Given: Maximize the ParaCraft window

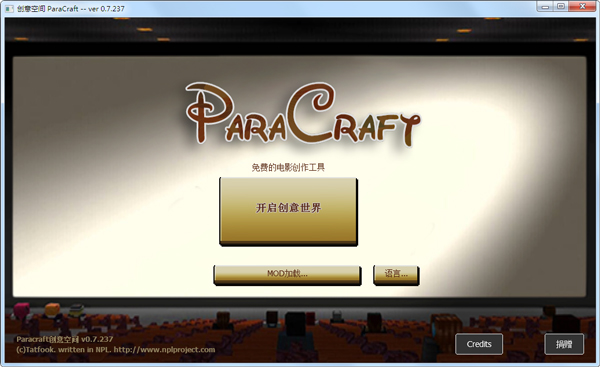Looking at the screenshot, I should pyautogui.click(x=561, y=7).
